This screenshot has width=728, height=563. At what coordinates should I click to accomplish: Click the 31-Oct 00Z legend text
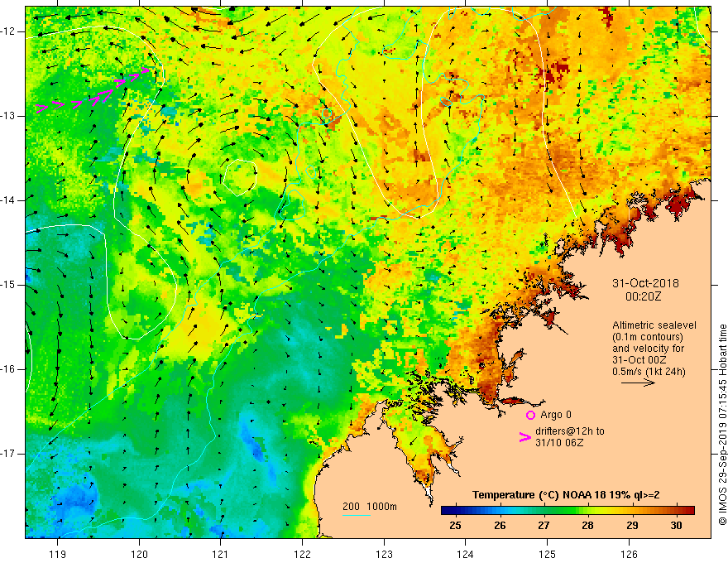[639, 360]
